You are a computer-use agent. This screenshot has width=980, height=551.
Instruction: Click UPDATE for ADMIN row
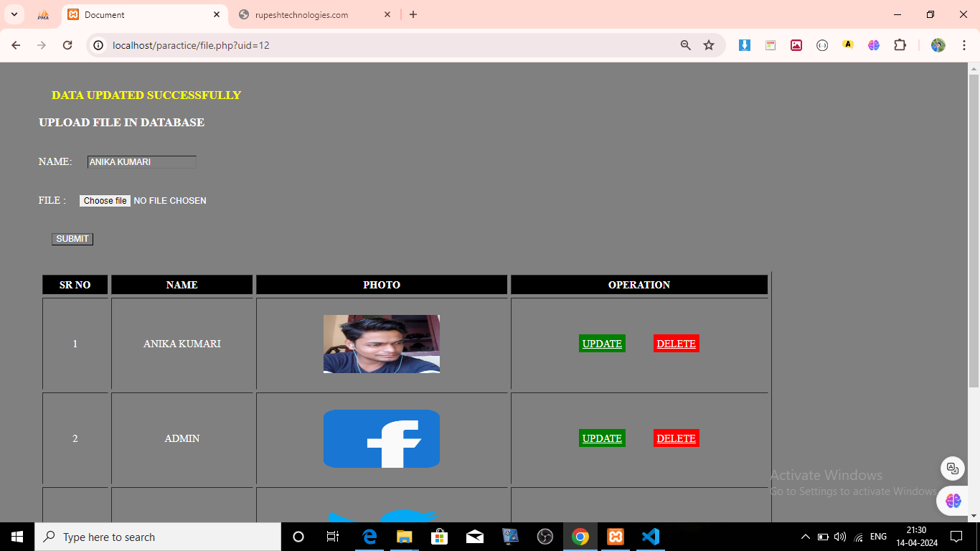[x=602, y=438]
